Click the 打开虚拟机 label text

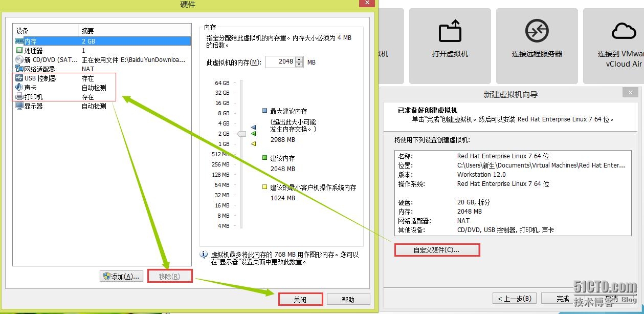(450, 54)
